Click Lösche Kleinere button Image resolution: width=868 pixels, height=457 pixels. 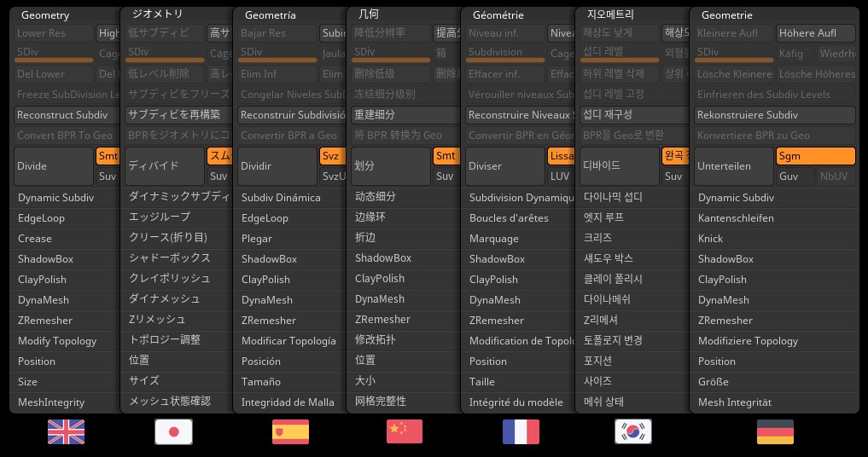[x=733, y=74]
